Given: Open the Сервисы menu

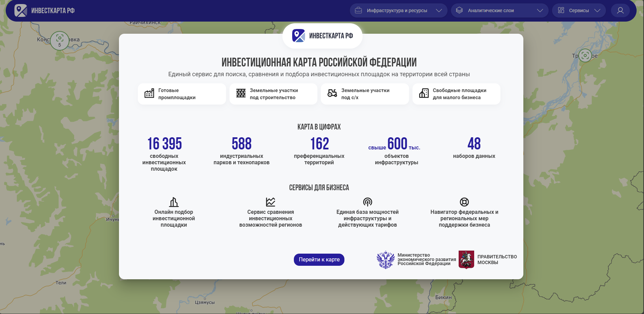Looking at the screenshot, I should click(579, 10).
